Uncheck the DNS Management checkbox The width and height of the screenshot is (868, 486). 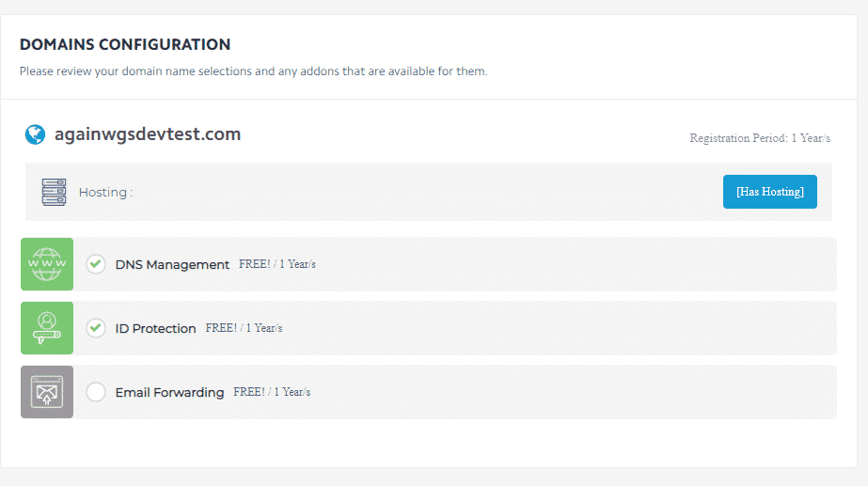[96, 264]
